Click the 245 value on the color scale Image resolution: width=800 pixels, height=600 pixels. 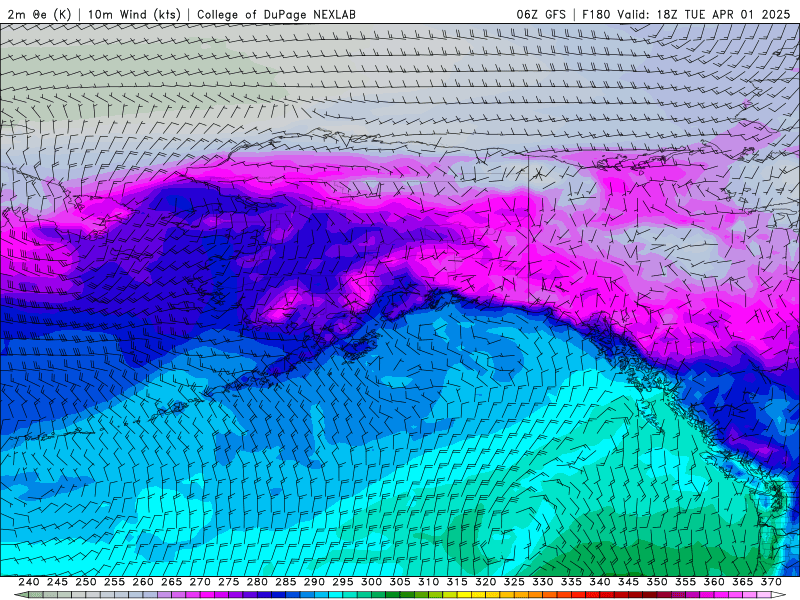click(x=57, y=582)
